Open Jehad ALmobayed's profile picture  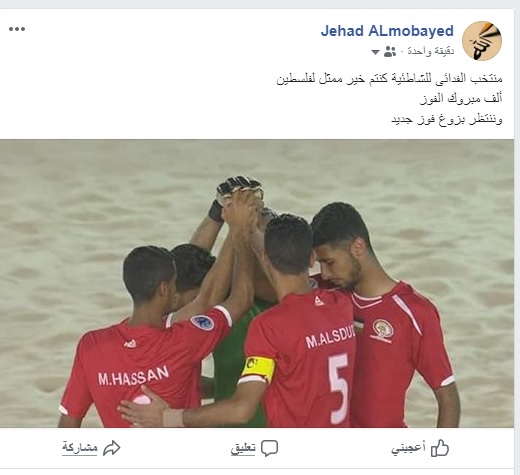482,41
